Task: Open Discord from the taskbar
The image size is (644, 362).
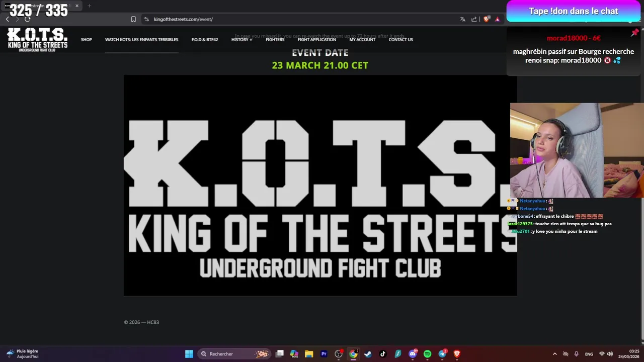Action: pyautogui.click(x=413, y=354)
